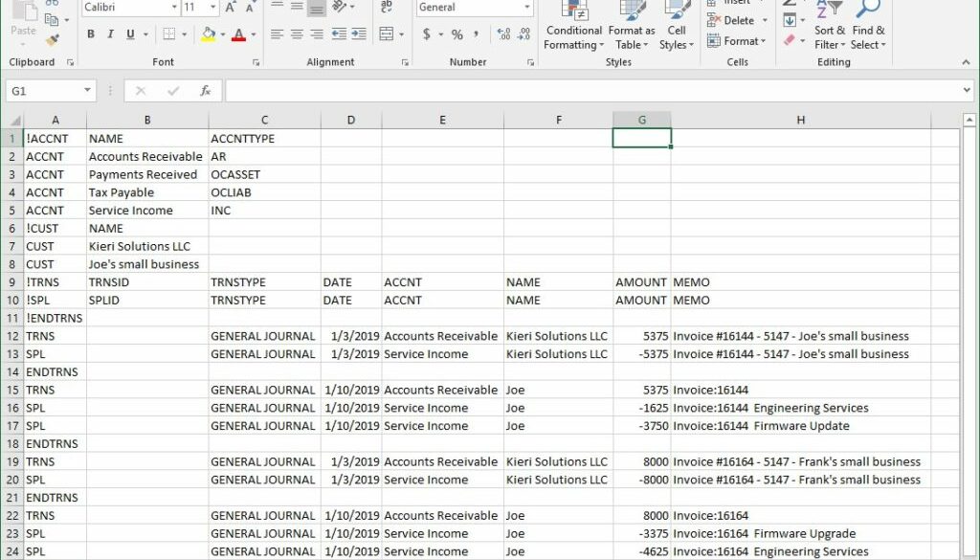Apply Comma Style number format
The height and width of the screenshot is (560, 980).
[477, 34]
